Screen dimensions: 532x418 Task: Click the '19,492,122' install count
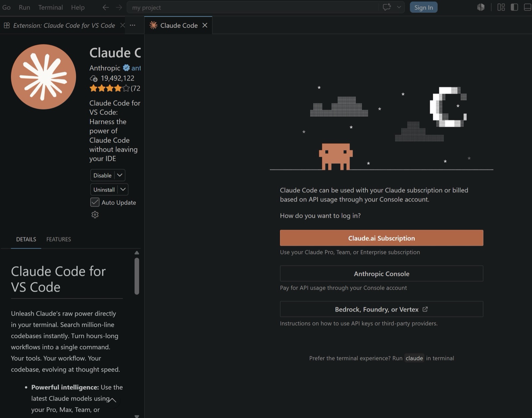tap(117, 78)
